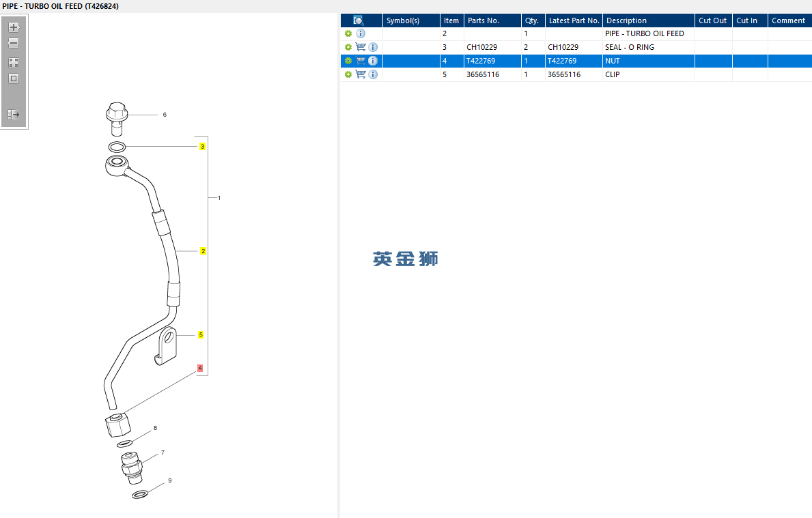812x518 pixels.
Task: Click the gear icon in the SEAL - O RING row
Action: click(348, 47)
